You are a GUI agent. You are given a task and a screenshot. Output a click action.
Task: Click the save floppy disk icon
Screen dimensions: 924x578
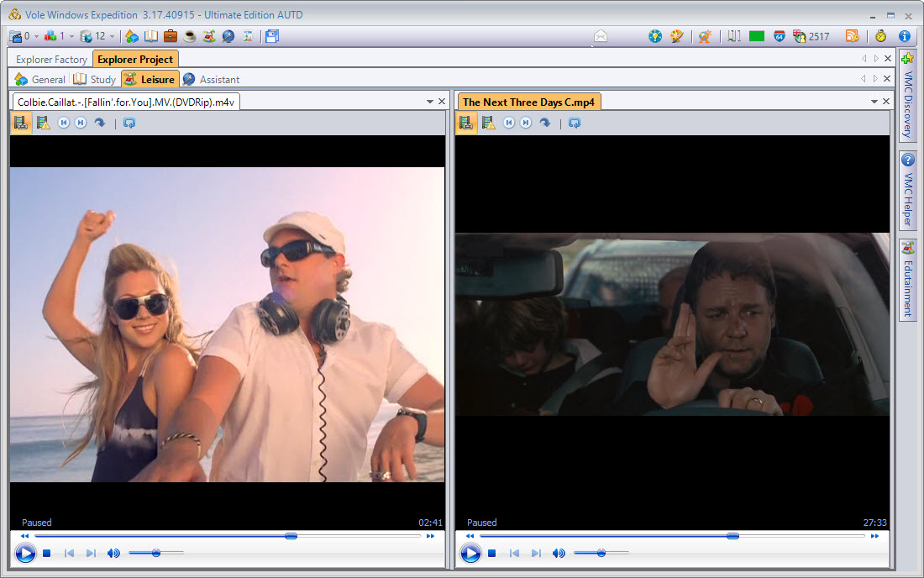(x=271, y=36)
